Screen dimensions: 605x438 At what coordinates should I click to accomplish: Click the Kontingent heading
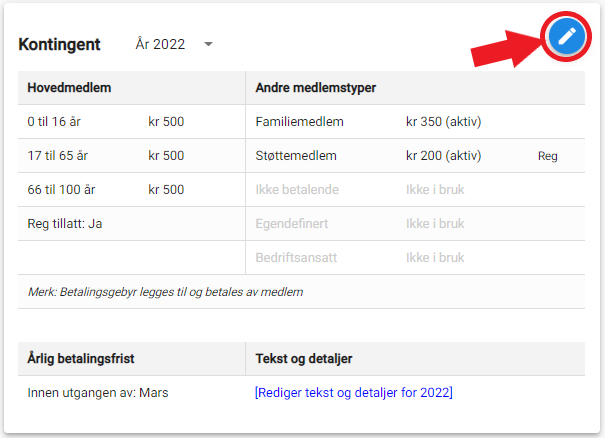point(59,44)
